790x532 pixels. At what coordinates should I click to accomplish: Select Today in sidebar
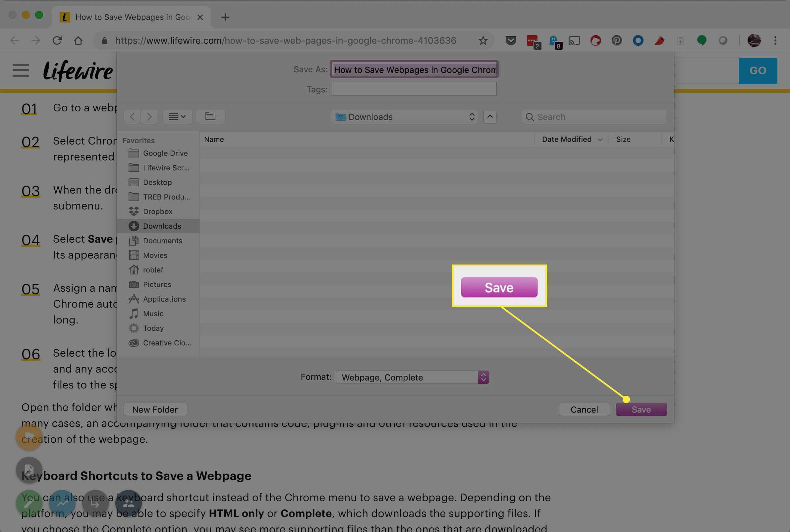click(x=158, y=328)
